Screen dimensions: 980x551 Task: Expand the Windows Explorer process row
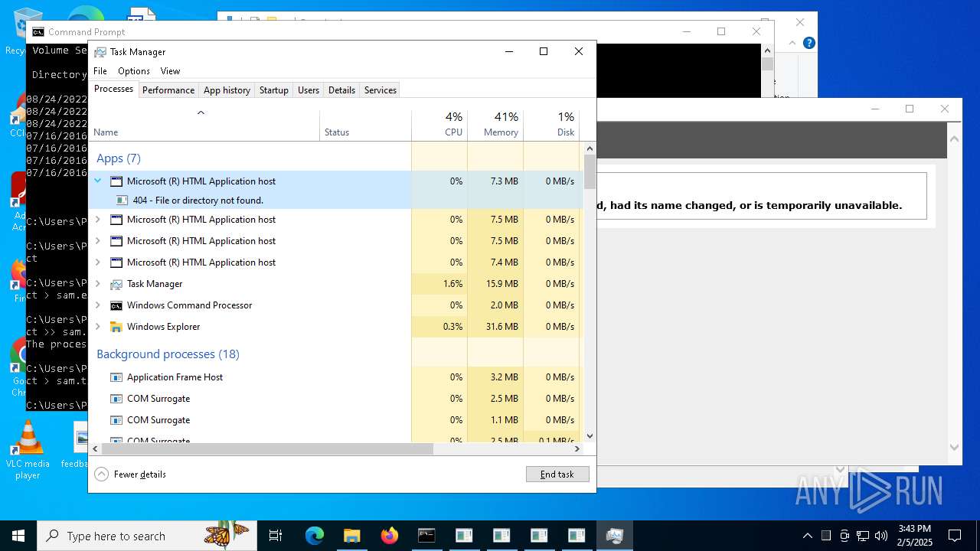tap(97, 327)
